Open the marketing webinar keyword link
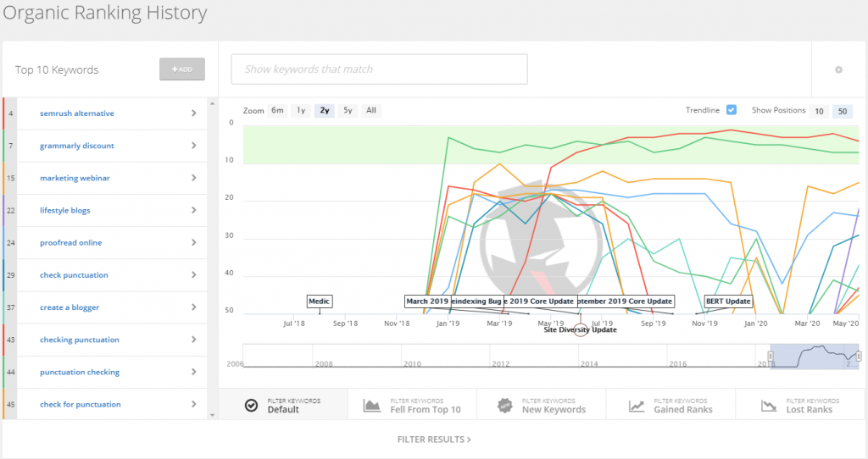 pos(75,178)
